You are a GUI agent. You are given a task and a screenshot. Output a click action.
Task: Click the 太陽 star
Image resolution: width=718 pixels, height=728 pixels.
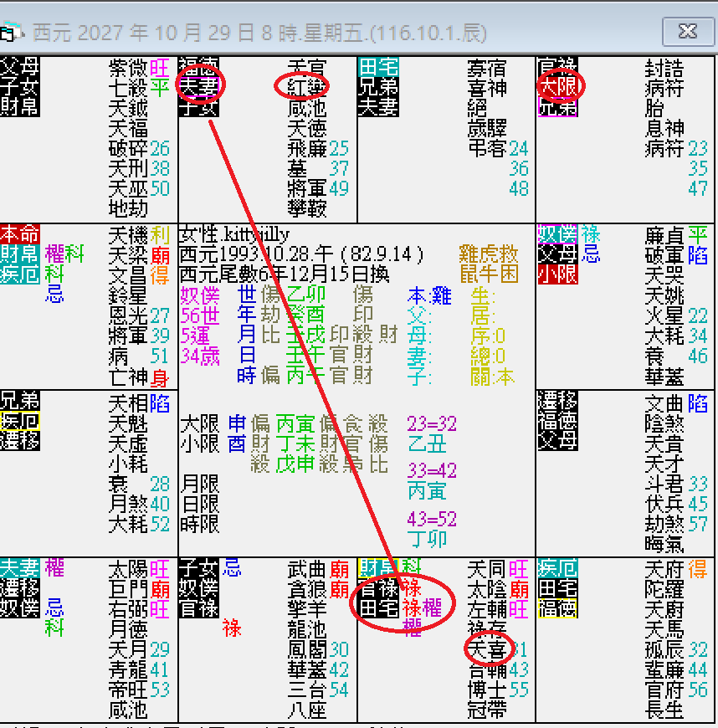128,569
